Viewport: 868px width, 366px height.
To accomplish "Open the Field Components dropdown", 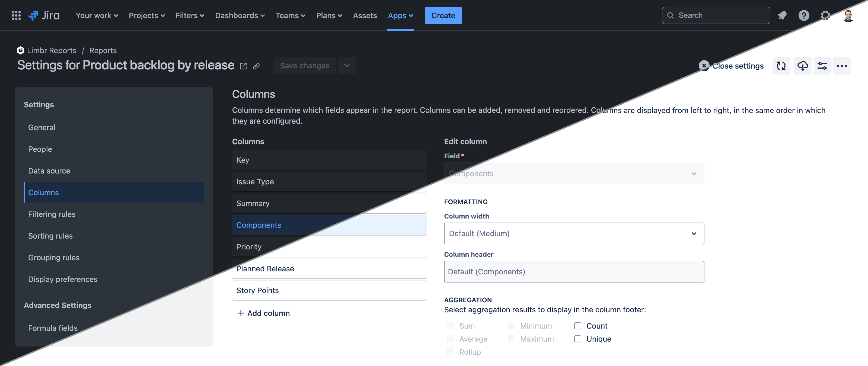I will click(574, 174).
